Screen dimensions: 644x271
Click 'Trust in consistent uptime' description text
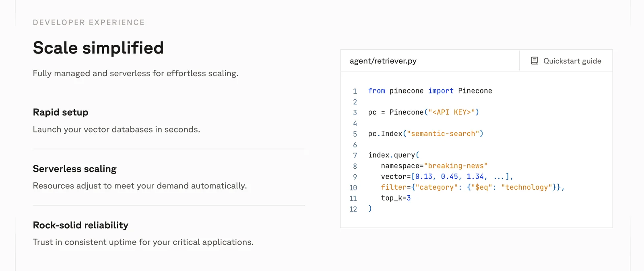click(x=143, y=242)
